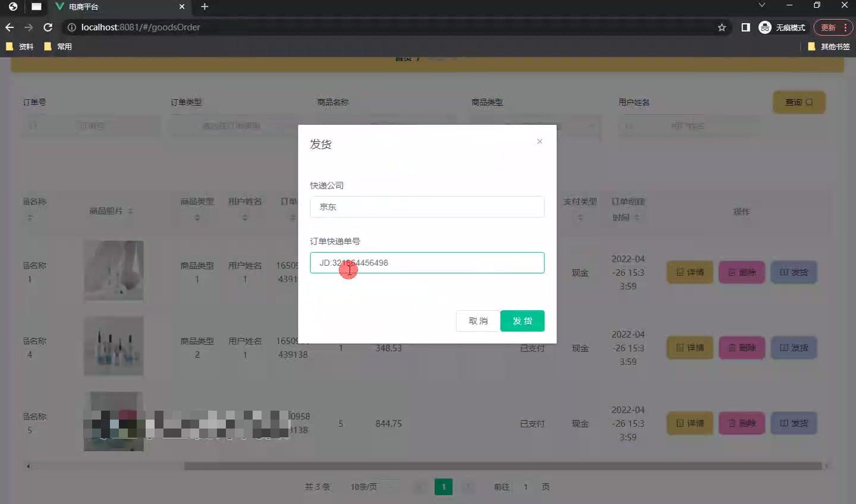Open the browser three-dot menu
This screenshot has width=856, height=504.
[x=845, y=27]
